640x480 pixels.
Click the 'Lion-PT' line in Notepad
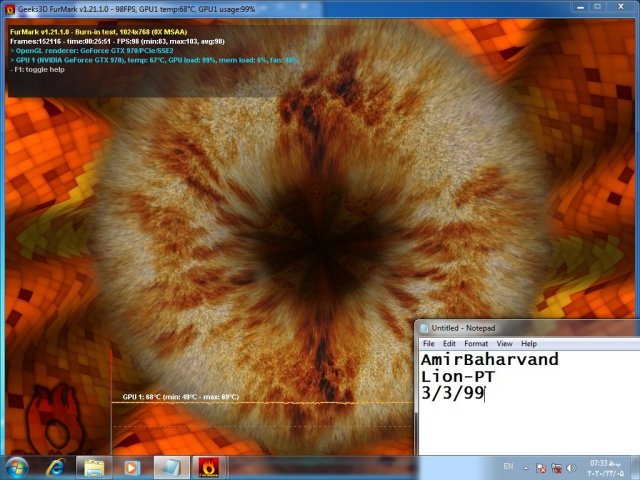(x=458, y=376)
